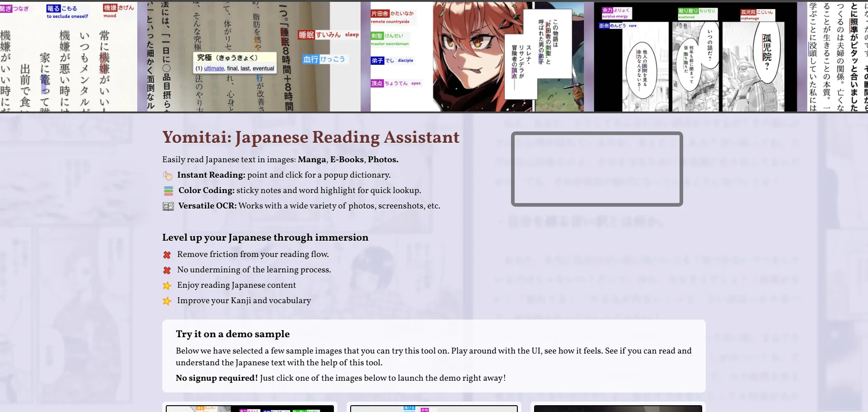868x412 pixels.
Task: Click the 'ultimate' link in dictionary popup
Action: (214, 68)
